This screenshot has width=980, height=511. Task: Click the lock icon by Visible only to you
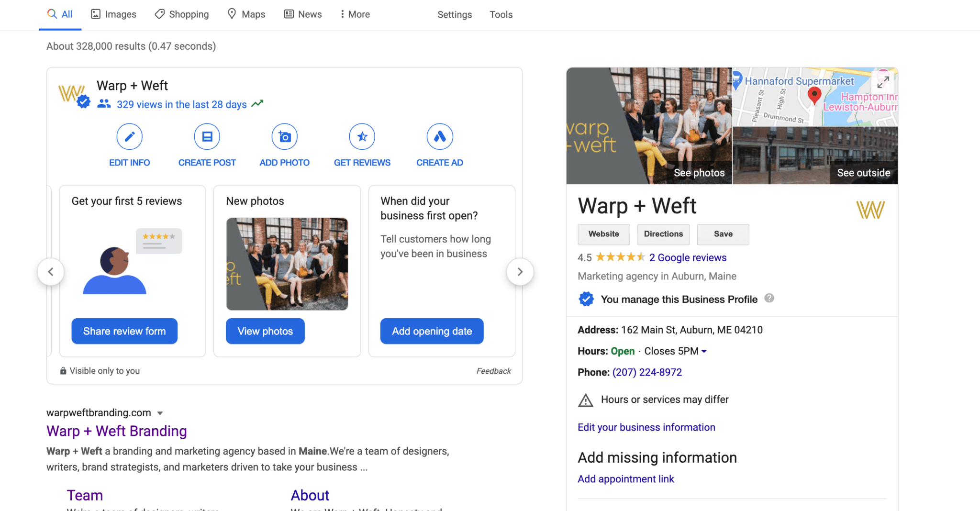(63, 371)
